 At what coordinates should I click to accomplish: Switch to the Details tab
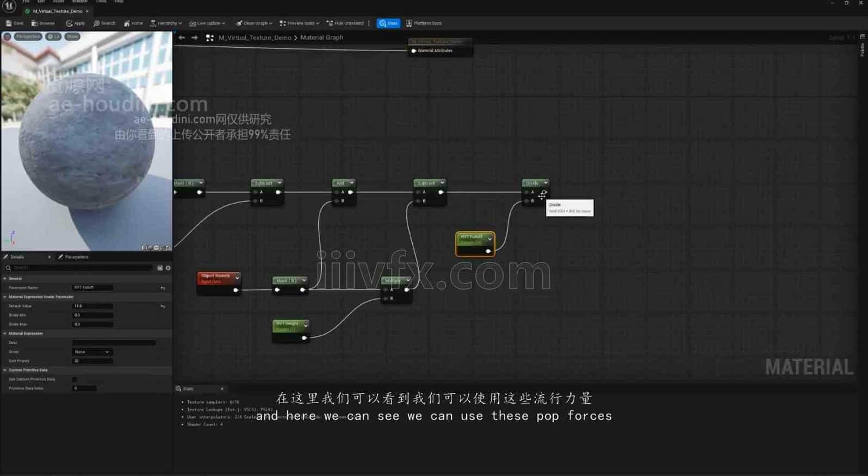17,257
